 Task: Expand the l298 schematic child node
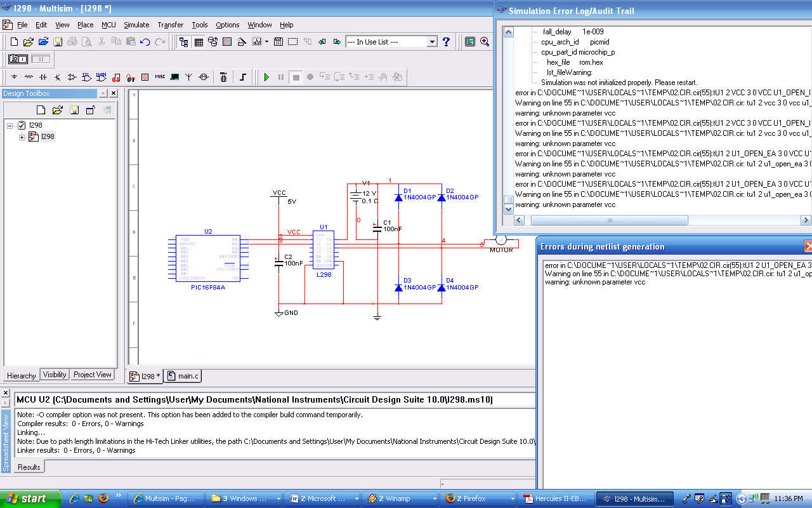tap(22, 137)
